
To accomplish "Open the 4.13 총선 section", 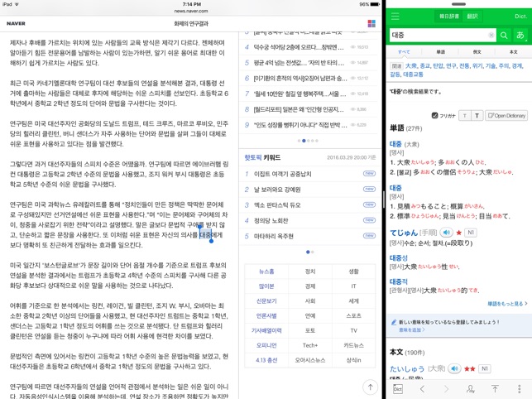I will pyautogui.click(x=266, y=360).
